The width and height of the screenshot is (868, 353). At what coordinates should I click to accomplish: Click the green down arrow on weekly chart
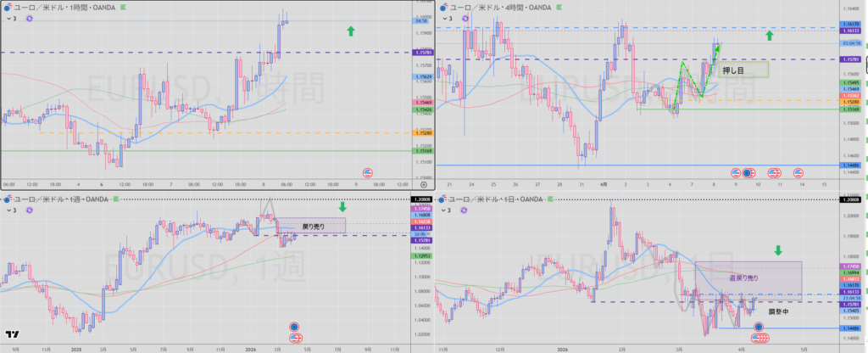342,206
